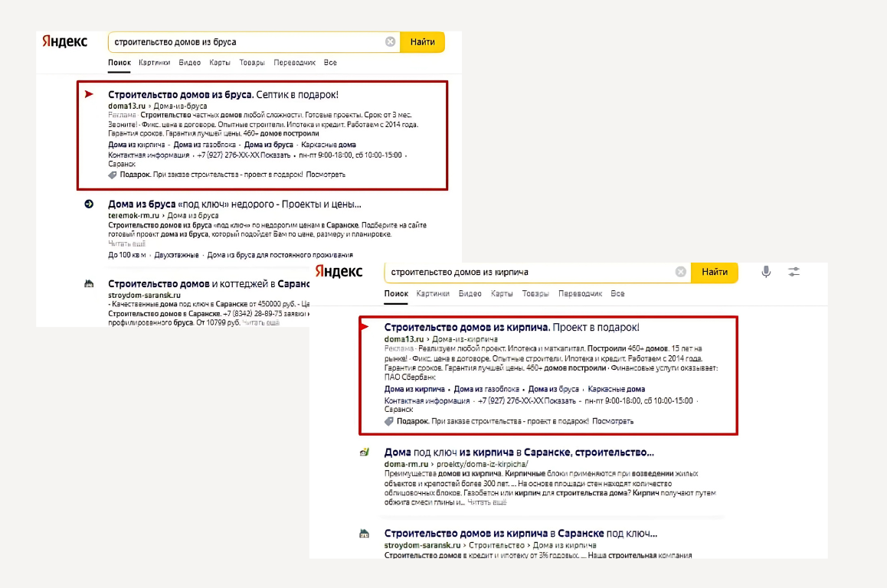Open 'Дома под ключ из кирпича в Саранске' result
Screen dimensions: 887x588
519,452
